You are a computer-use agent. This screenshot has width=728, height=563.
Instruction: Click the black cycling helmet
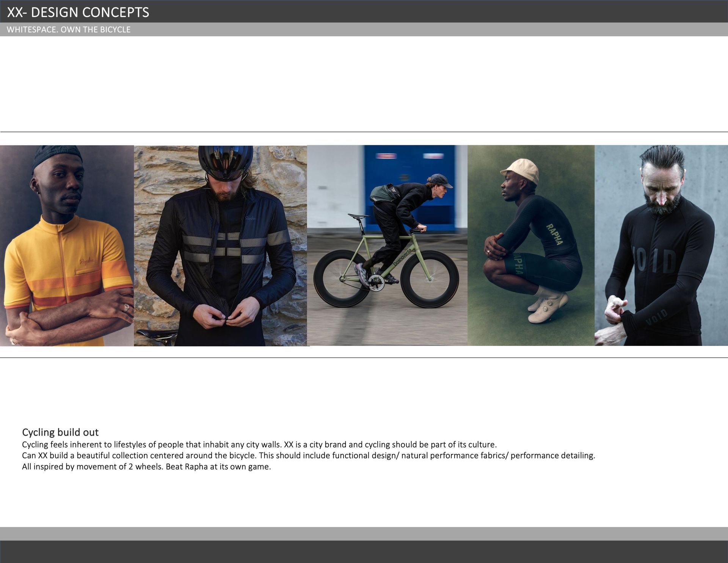pos(226,162)
